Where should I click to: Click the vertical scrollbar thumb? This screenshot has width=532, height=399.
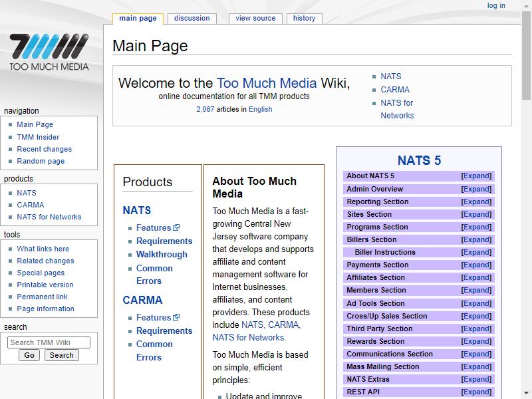[x=526, y=57]
